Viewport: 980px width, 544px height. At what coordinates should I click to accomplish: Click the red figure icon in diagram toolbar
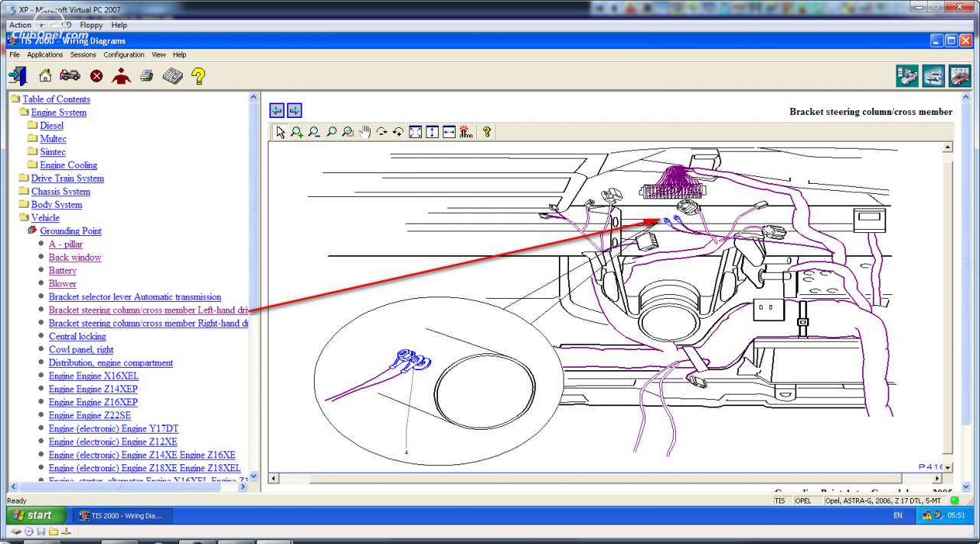tap(465, 132)
